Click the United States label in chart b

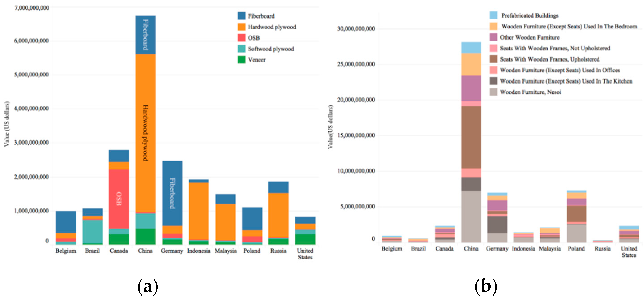pos(629,252)
